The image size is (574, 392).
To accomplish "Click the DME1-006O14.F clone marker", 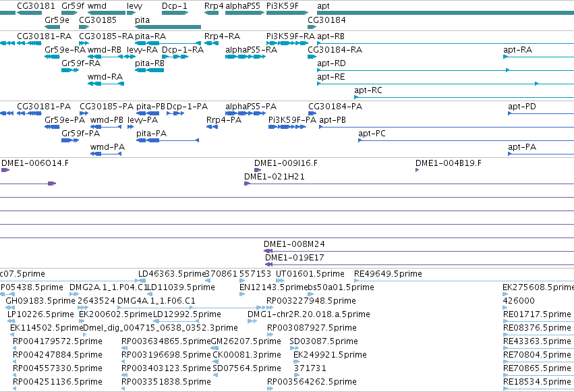I will point(5,170).
